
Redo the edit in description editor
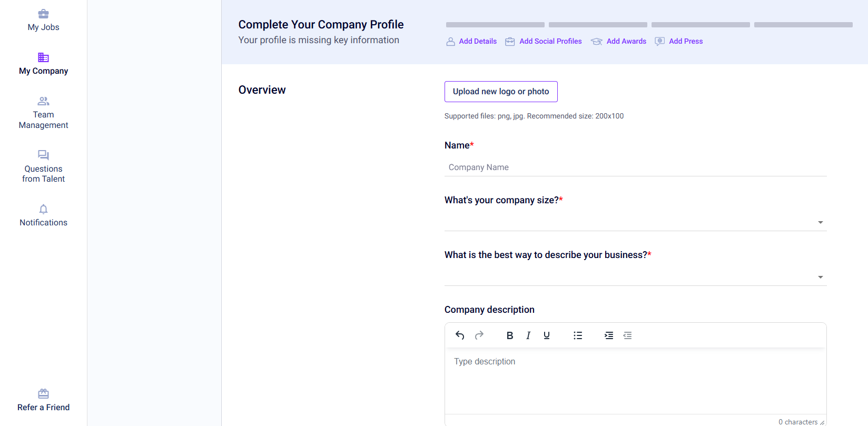[479, 335]
